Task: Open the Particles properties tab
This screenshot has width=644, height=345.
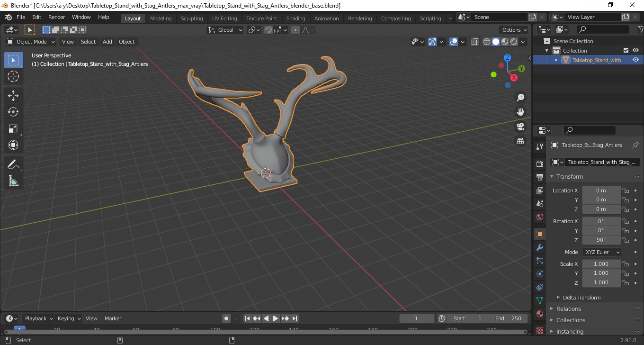Action: (539, 261)
